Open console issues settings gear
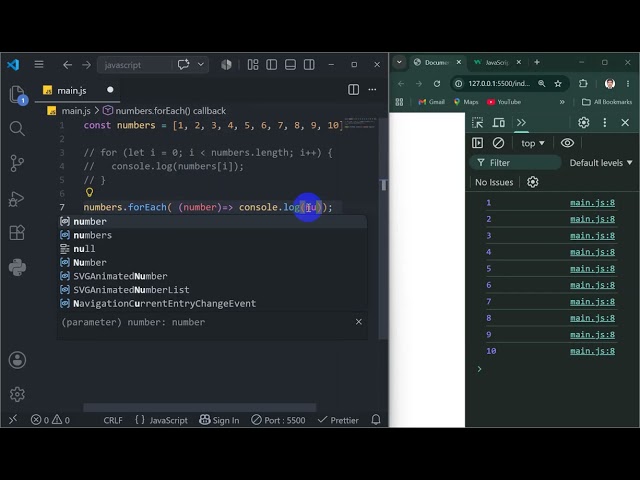Viewport: 640px width, 480px height. tap(533, 182)
